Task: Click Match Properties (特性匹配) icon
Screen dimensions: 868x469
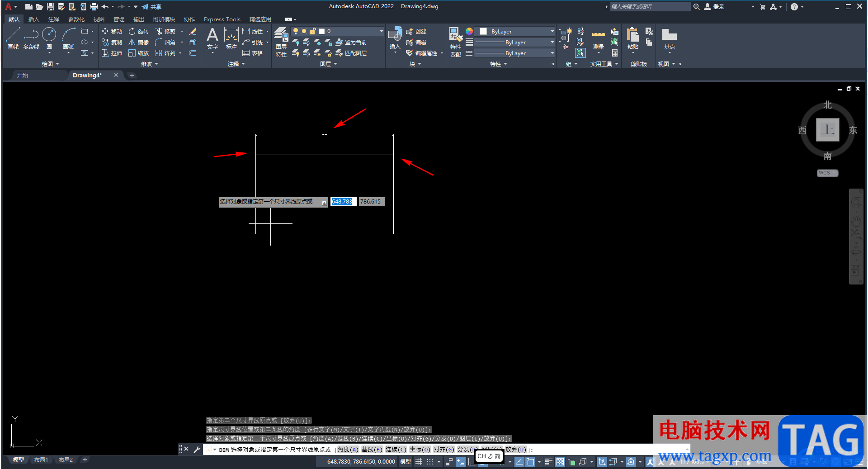Action: (x=456, y=42)
